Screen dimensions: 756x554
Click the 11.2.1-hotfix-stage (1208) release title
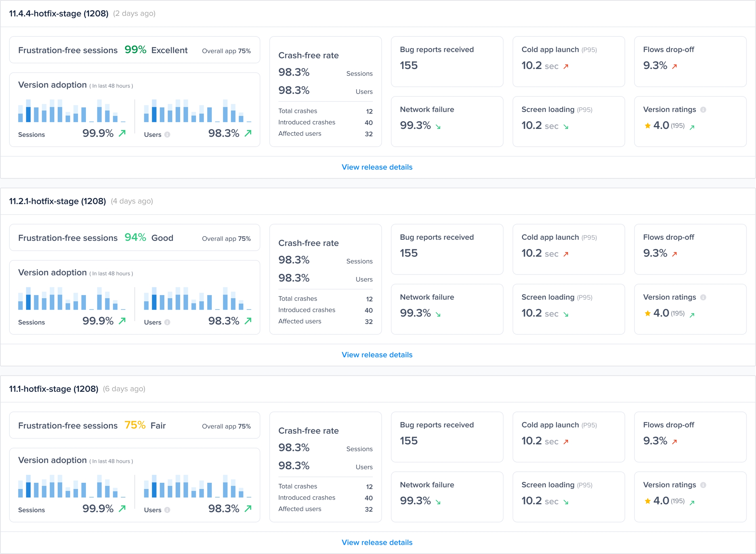coord(57,201)
